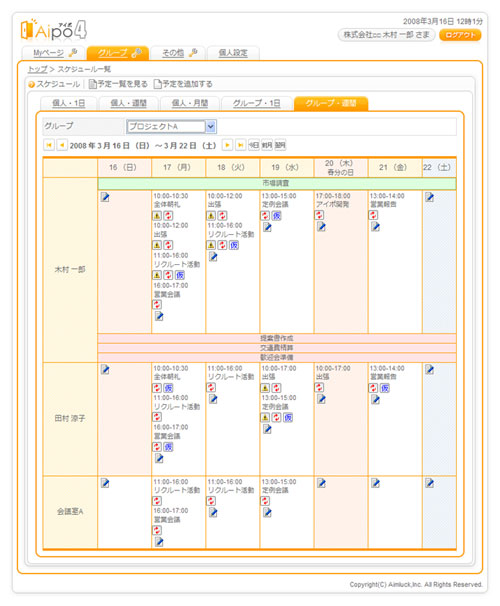Jump forward with the last-week double arrow
The height and width of the screenshot is (606, 500).
[x=240, y=145]
